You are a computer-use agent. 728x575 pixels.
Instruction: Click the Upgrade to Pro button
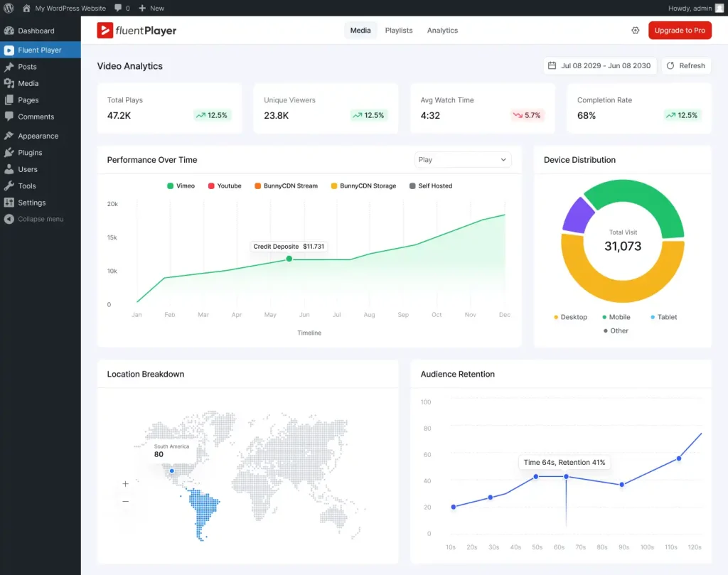pyautogui.click(x=680, y=31)
